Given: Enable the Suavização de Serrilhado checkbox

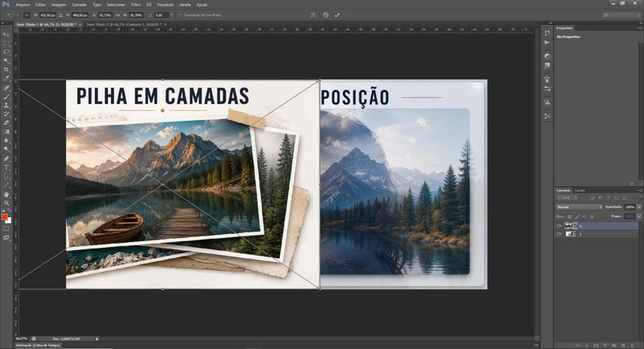Looking at the screenshot, I should (x=180, y=15).
